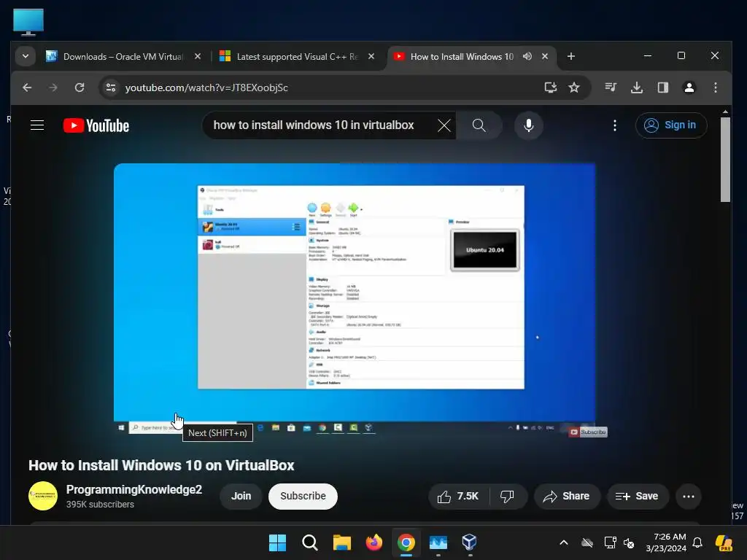Screen dimensions: 747x560
Task: Open media controls in Chrome toolbar
Action: click(611, 87)
